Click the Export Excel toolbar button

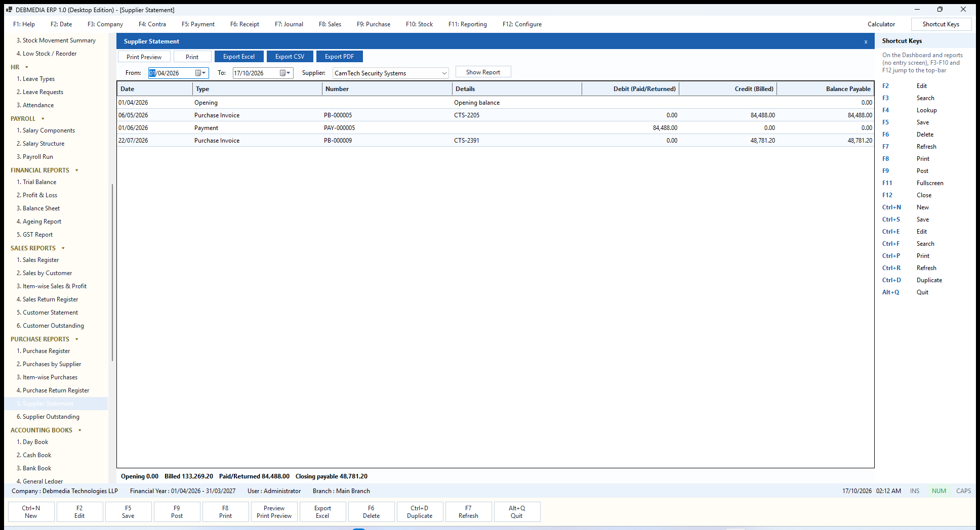click(239, 57)
